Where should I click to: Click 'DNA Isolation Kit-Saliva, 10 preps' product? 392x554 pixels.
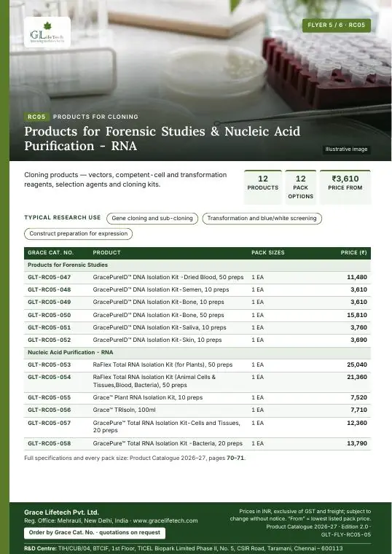160,327
